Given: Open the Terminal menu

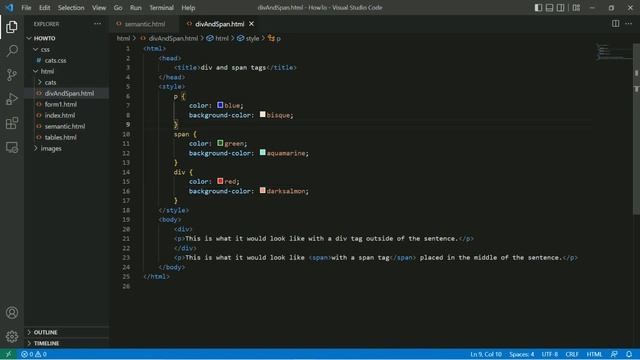Looking at the screenshot, I should (161, 8).
